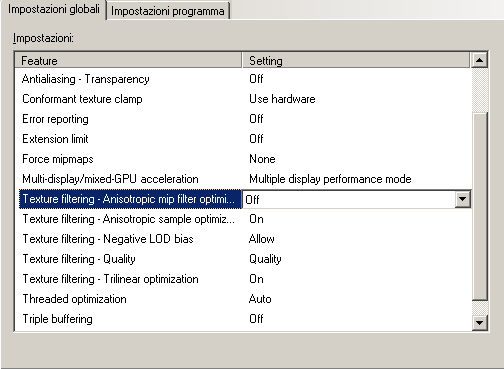
Task: Click Quality setting value for Texture filtering
Action: [265, 259]
